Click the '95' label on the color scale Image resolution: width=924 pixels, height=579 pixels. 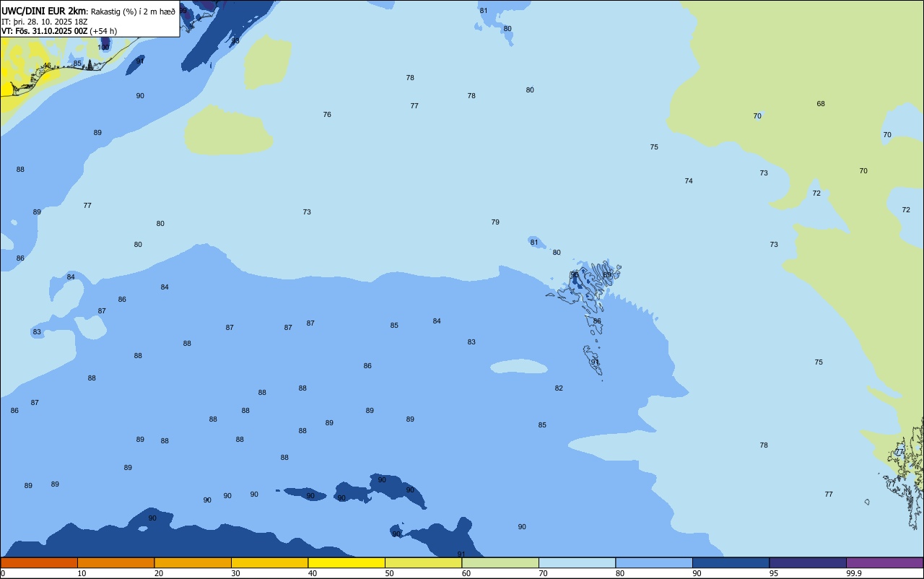tap(774, 573)
